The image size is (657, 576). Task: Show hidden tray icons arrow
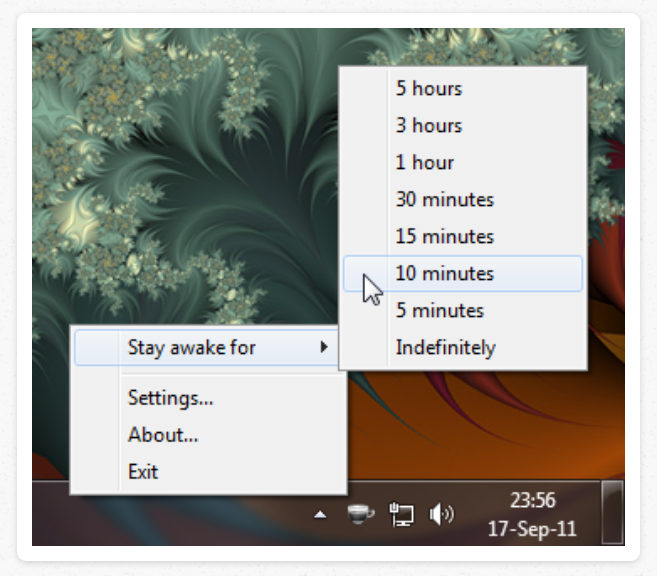[x=320, y=514]
